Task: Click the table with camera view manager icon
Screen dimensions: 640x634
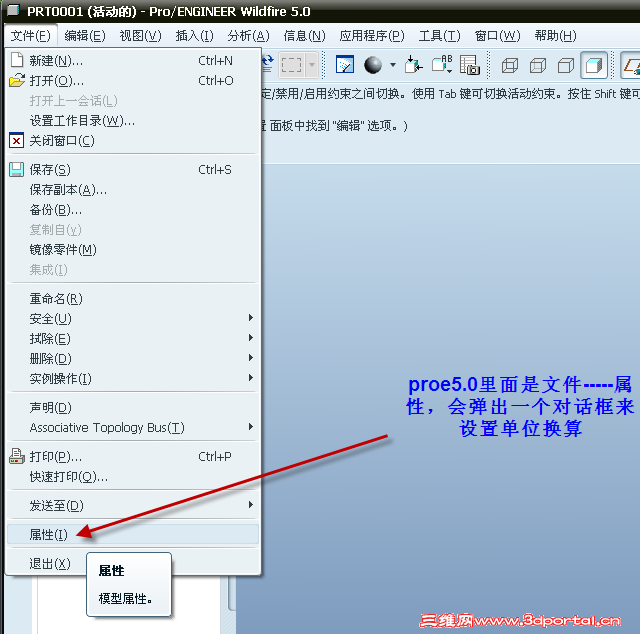Action: tap(469, 65)
